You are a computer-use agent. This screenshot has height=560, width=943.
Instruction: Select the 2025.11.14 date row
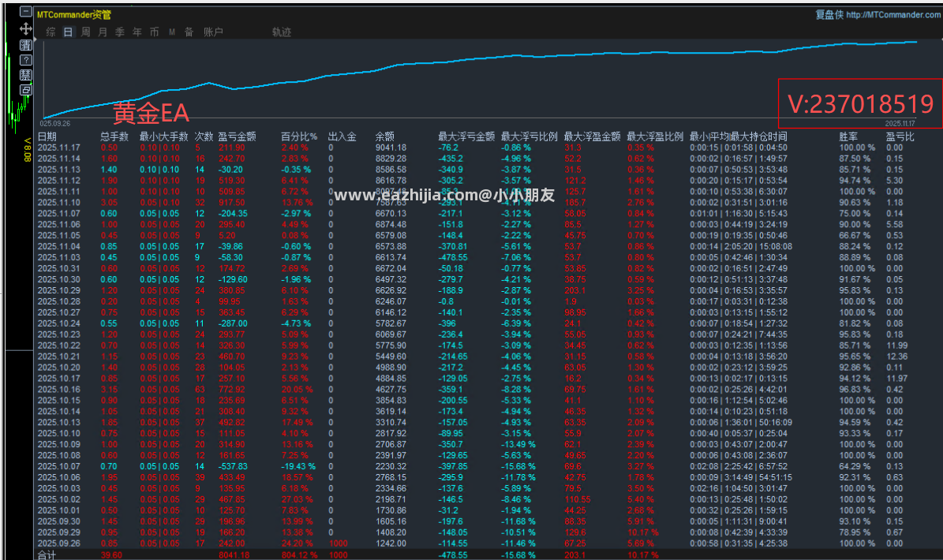(59, 159)
